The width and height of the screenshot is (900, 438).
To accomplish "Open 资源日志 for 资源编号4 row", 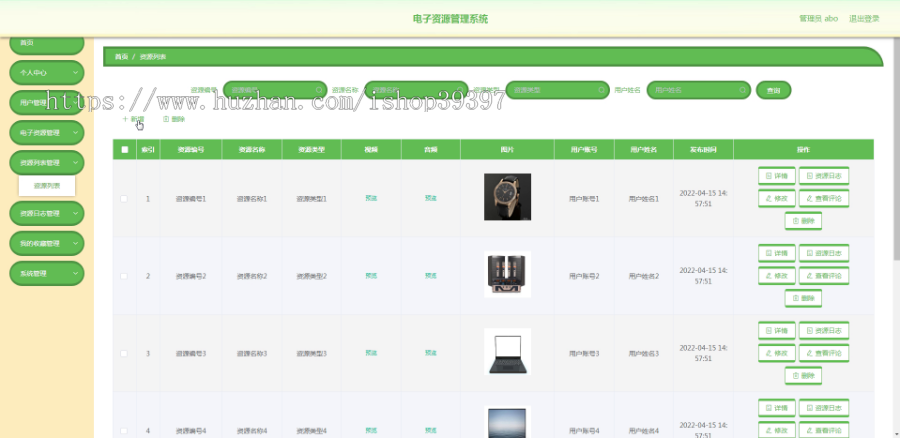I will pyautogui.click(x=824, y=408).
